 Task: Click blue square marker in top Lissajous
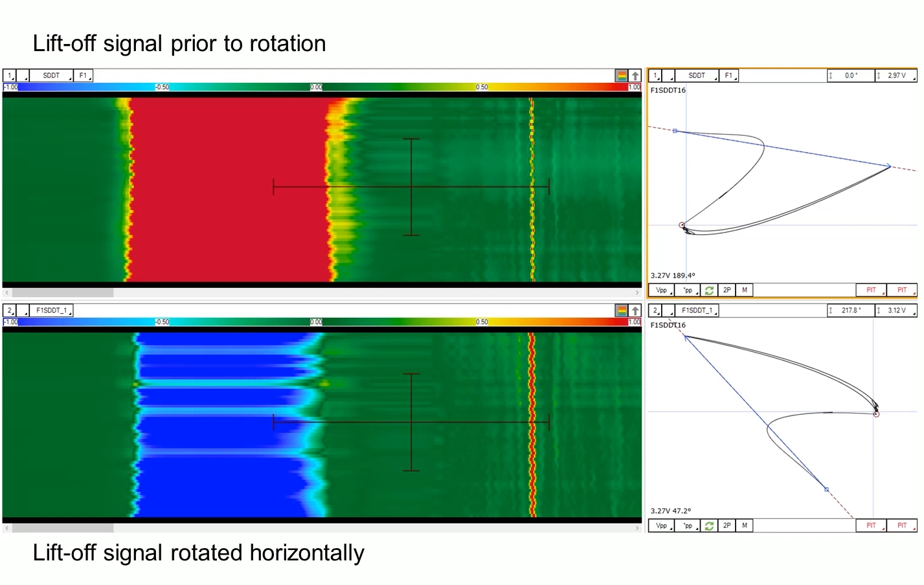tap(675, 131)
